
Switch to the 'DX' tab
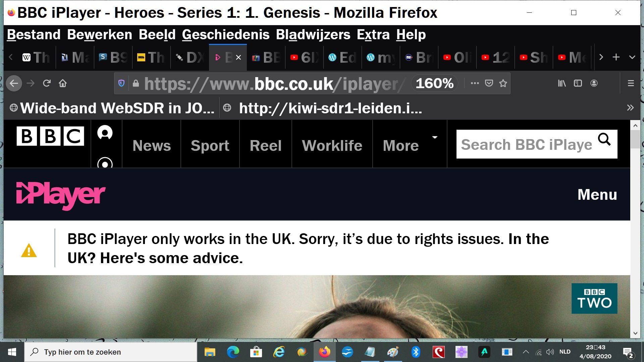point(190,57)
